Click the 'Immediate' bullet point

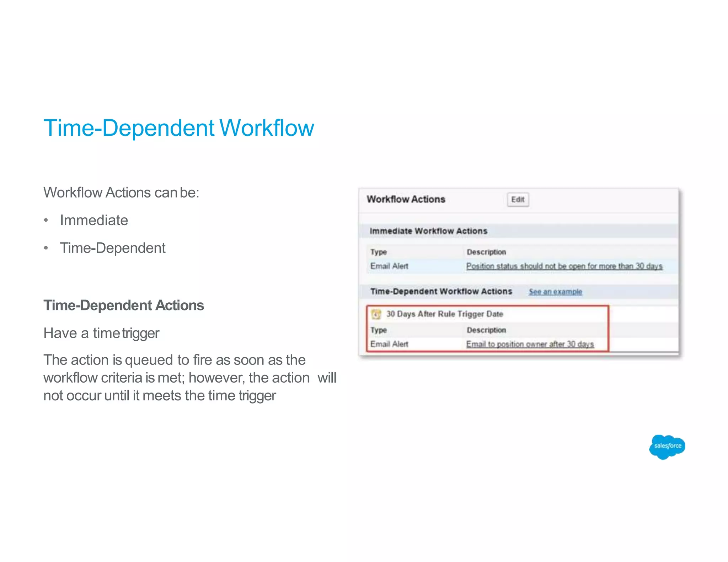[x=94, y=220]
